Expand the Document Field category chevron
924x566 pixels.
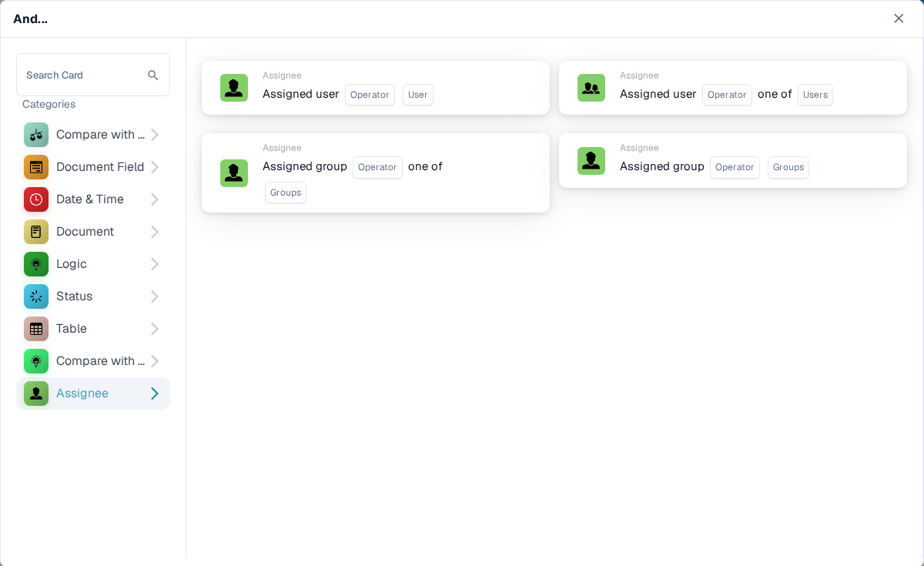click(154, 167)
